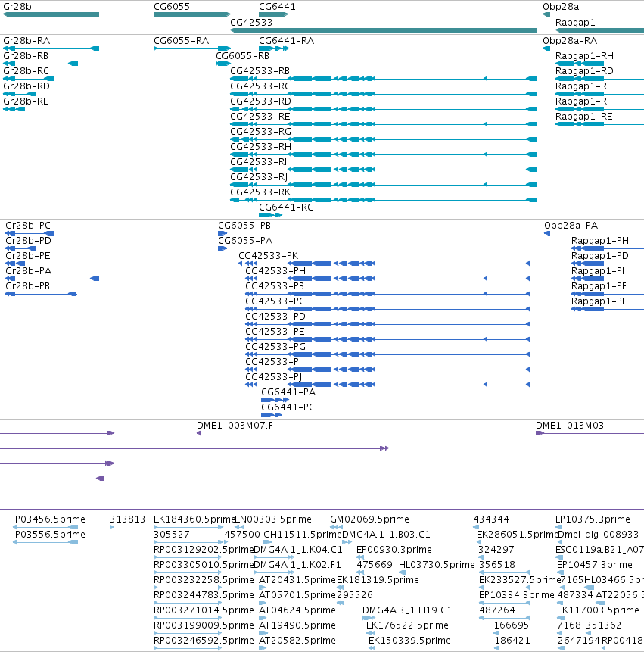Click protein CG6441-PA

click(288, 392)
